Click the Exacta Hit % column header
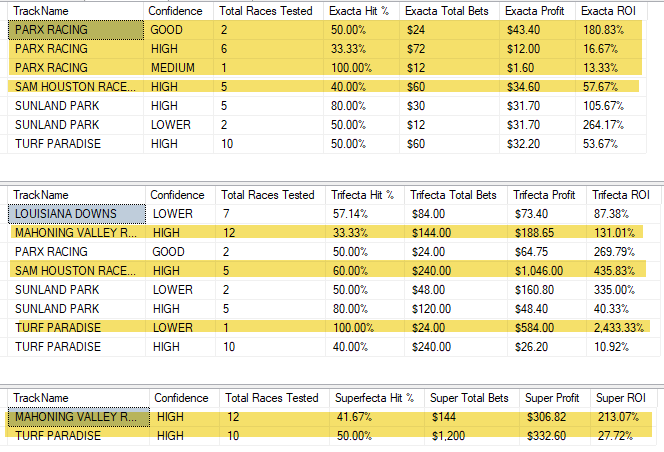Image resolution: width=664 pixels, height=452 pixels. coord(361,11)
